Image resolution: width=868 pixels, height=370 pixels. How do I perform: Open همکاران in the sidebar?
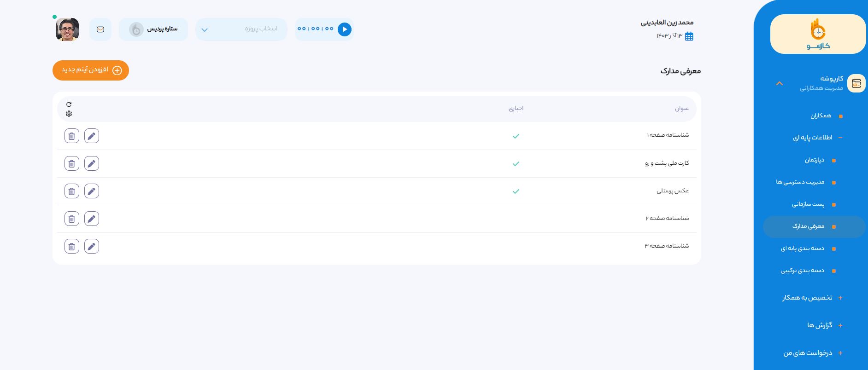[821, 116]
